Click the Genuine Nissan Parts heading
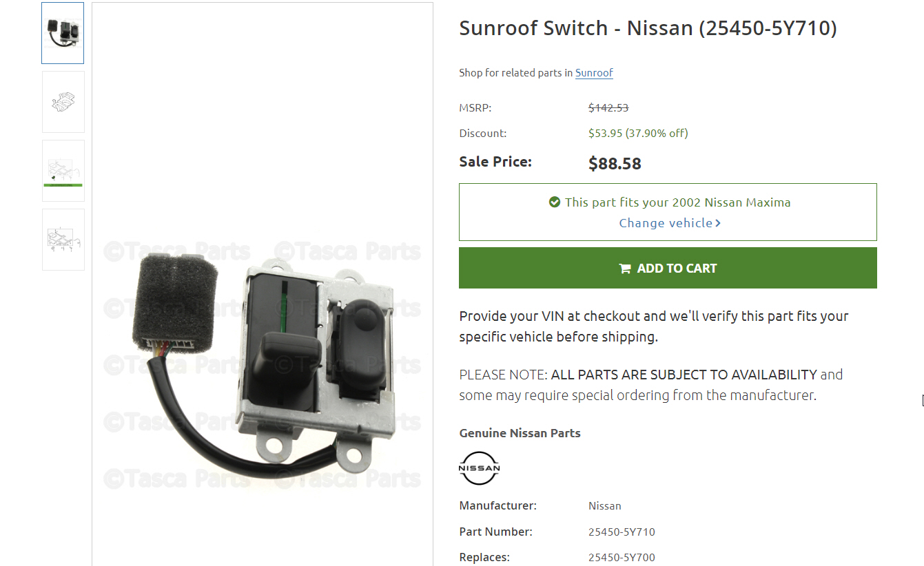Image resolution: width=924 pixels, height=566 pixels. 520,433
